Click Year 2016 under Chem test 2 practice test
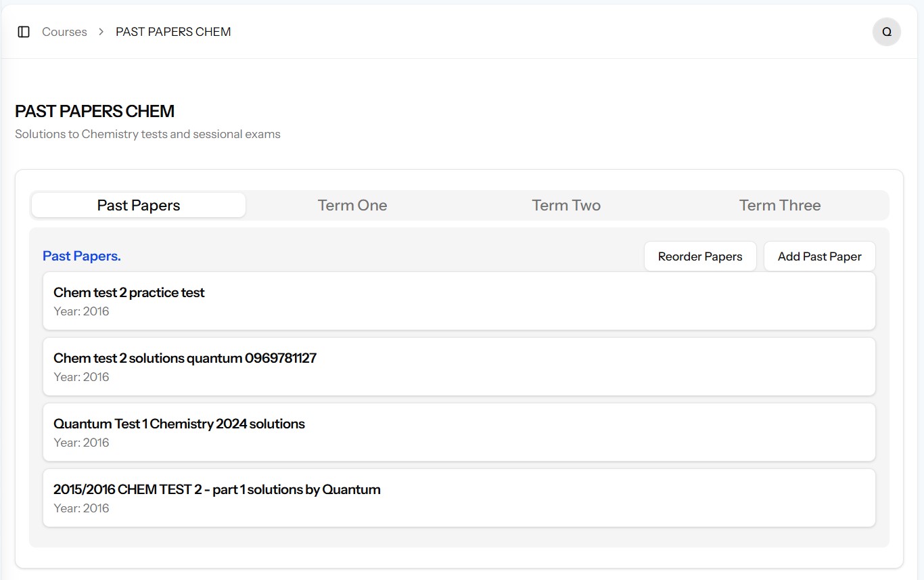This screenshot has width=924, height=580. [x=81, y=311]
